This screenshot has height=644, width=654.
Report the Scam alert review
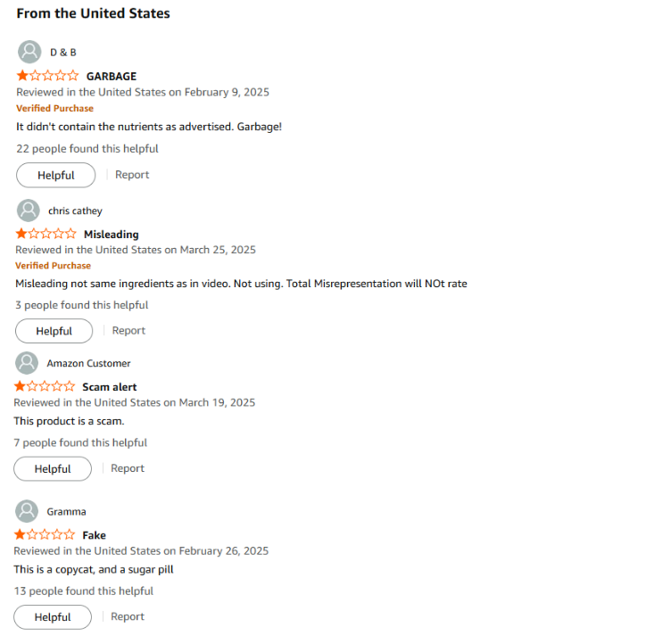click(x=128, y=468)
